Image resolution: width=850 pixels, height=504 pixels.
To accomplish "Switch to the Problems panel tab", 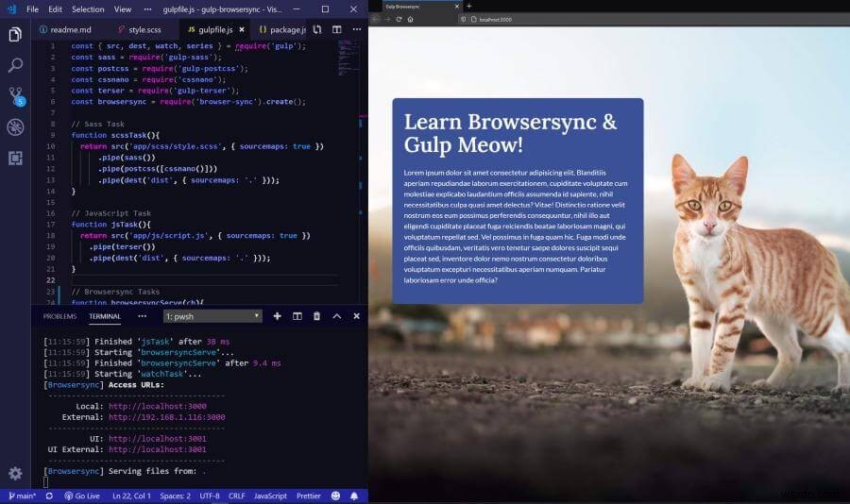I will coord(59,316).
